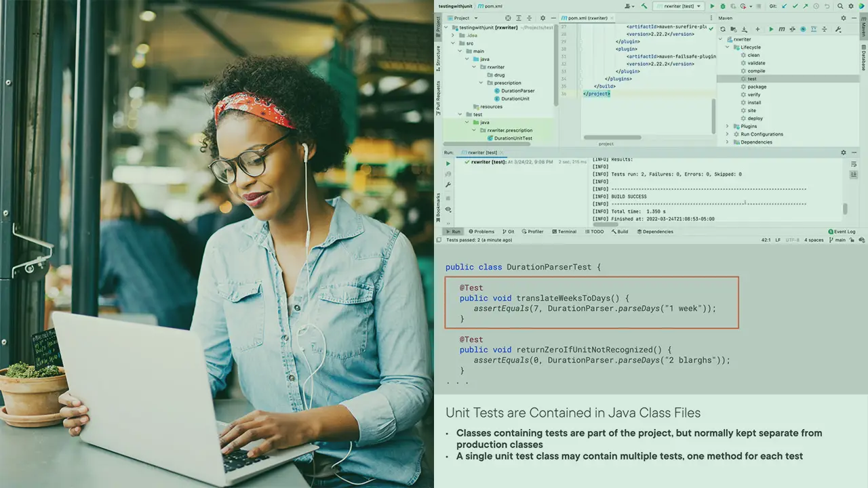Screen dimensions: 868x488
Task: Run the selected Maven build
Action: click(x=772, y=29)
